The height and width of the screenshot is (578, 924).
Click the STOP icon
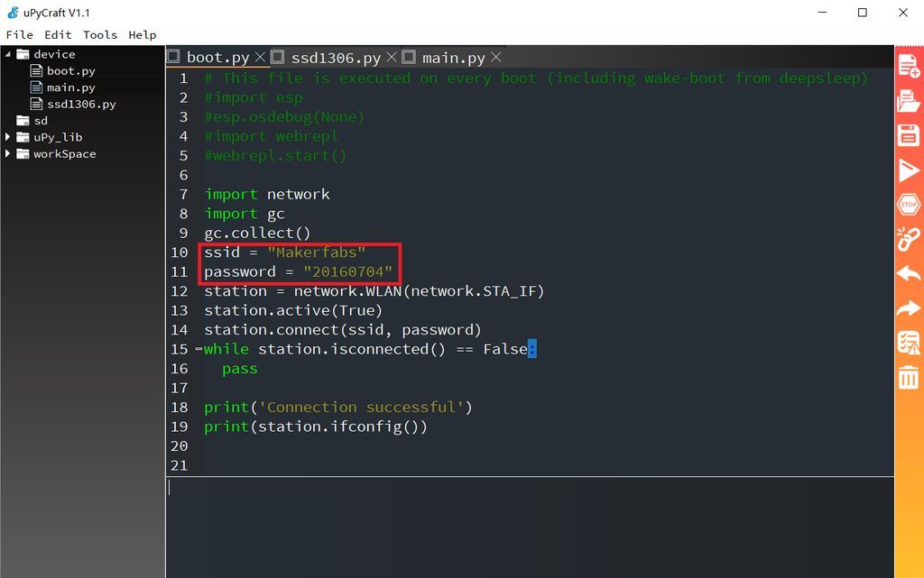click(x=908, y=205)
